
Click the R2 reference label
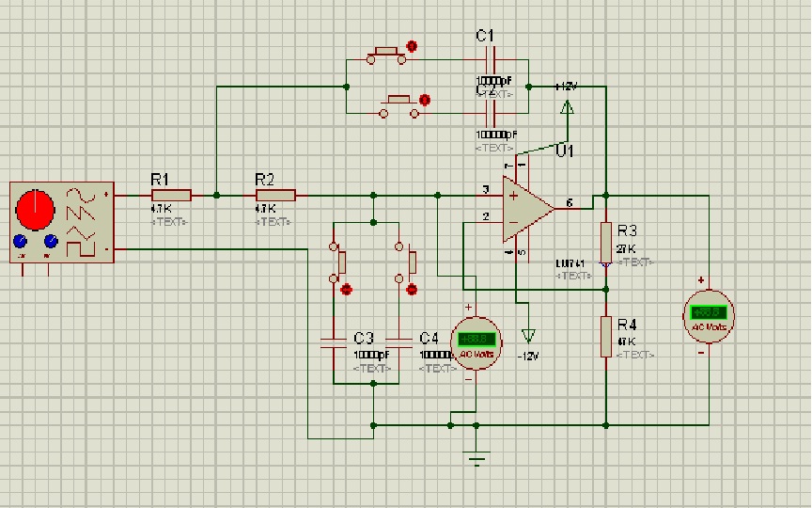[264, 180]
